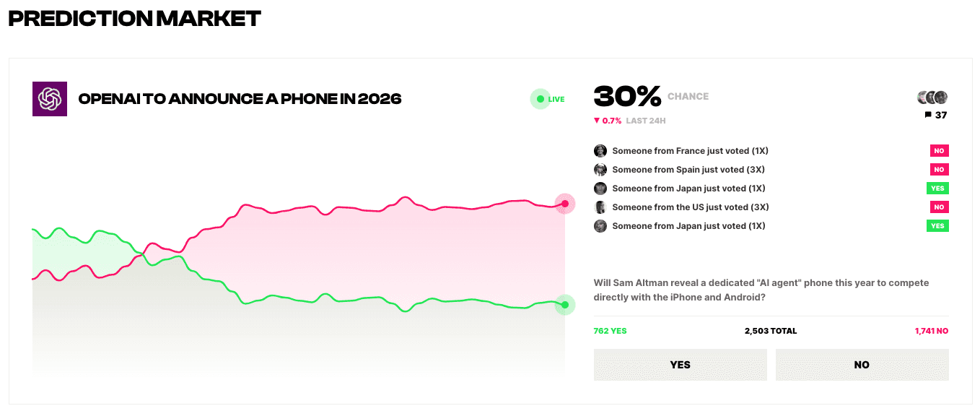This screenshot has width=980, height=411.
Task: Click the NO badge beside US vote
Action: 939,207
